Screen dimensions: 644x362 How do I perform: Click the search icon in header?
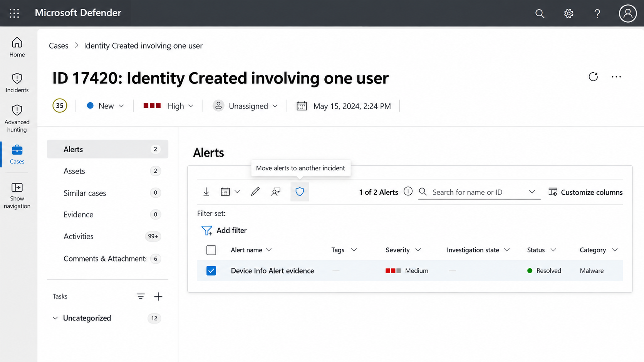(540, 13)
